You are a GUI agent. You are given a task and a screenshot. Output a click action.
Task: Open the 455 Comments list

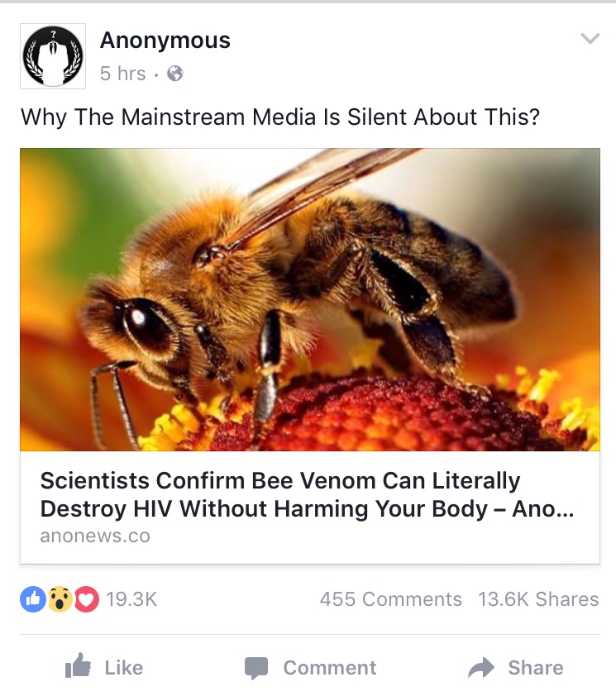(x=391, y=599)
